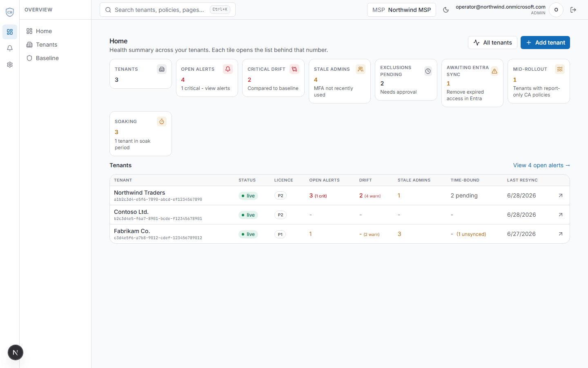
Task: Click the Last Resync column header
Action: [x=522, y=180]
